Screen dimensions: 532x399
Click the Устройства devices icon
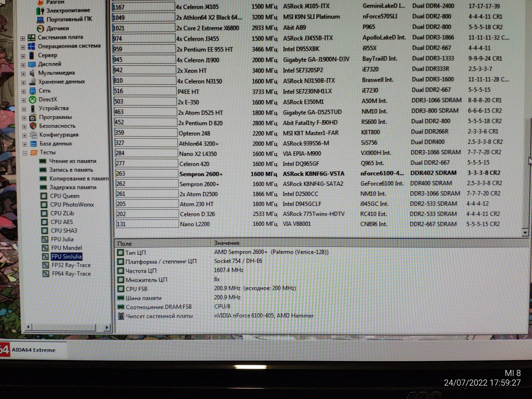[x=33, y=108]
